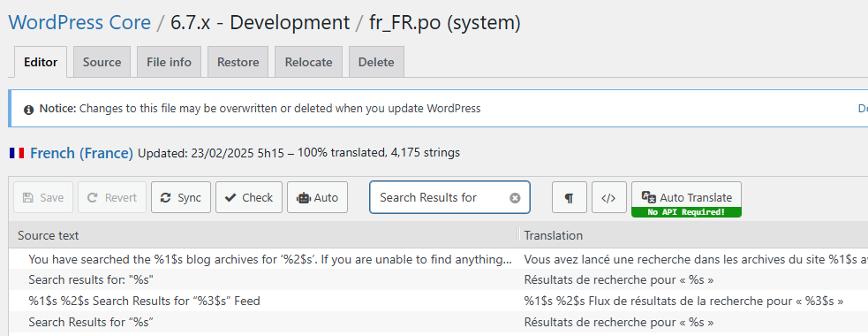Toggle code view button

pyautogui.click(x=609, y=197)
